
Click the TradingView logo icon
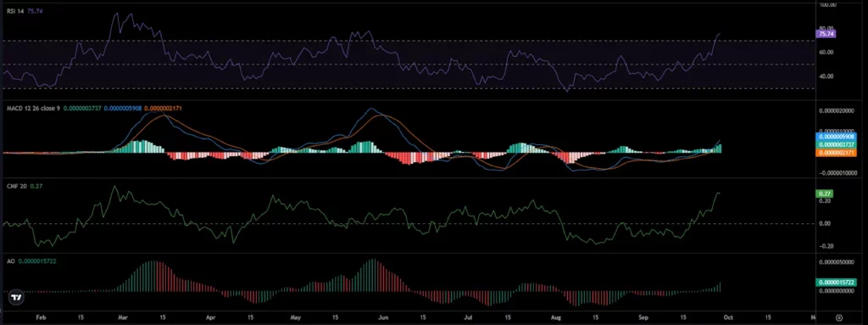pyautogui.click(x=17, y=297)
